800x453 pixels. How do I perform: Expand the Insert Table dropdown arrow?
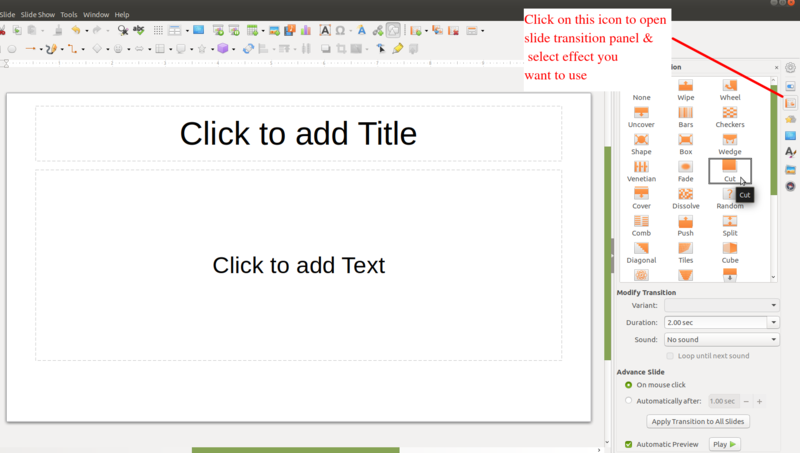263,31
